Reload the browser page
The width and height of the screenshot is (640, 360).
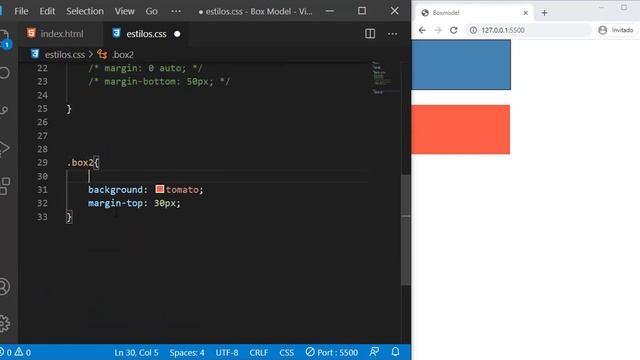[453, 30]
